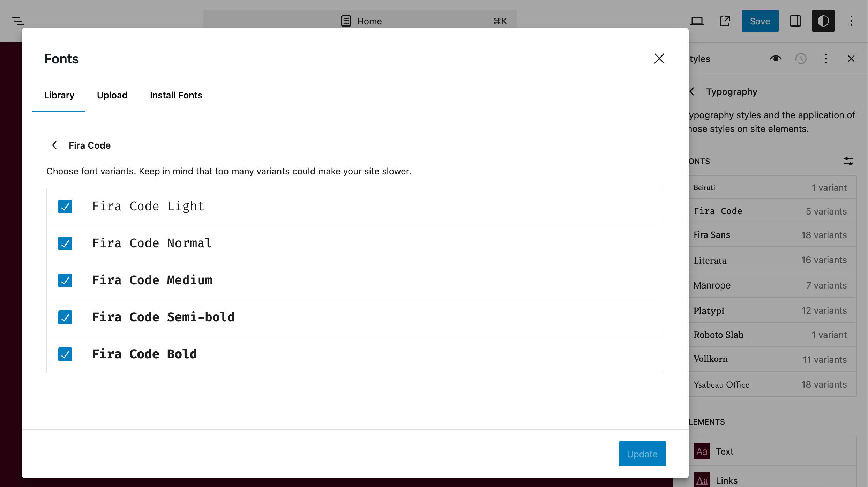Click the dark mode toggle icon

[823, 21]
